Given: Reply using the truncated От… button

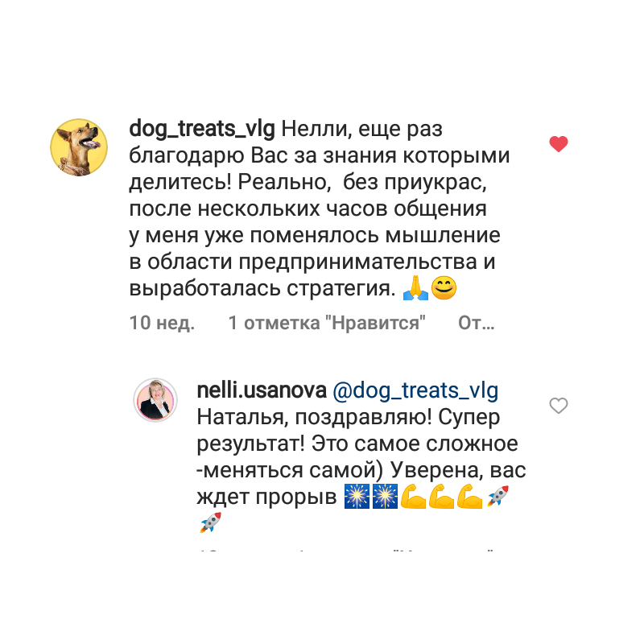Looking at the screenshot, I should 476,323.
